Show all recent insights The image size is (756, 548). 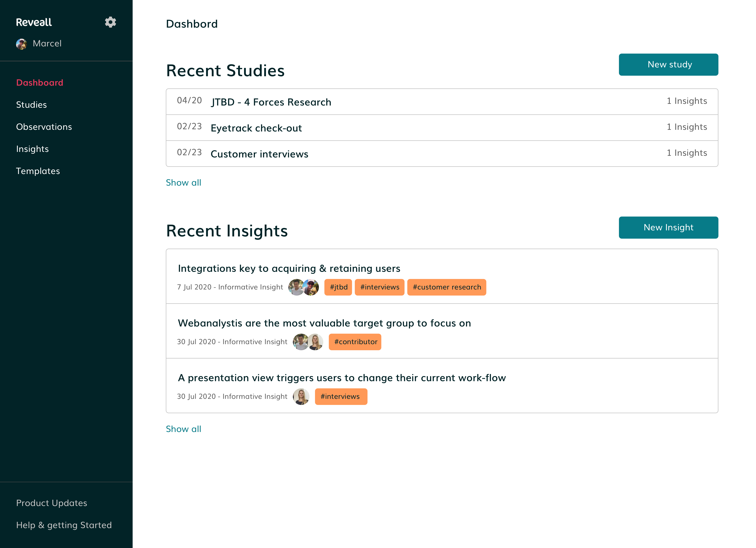pos(183,429)
